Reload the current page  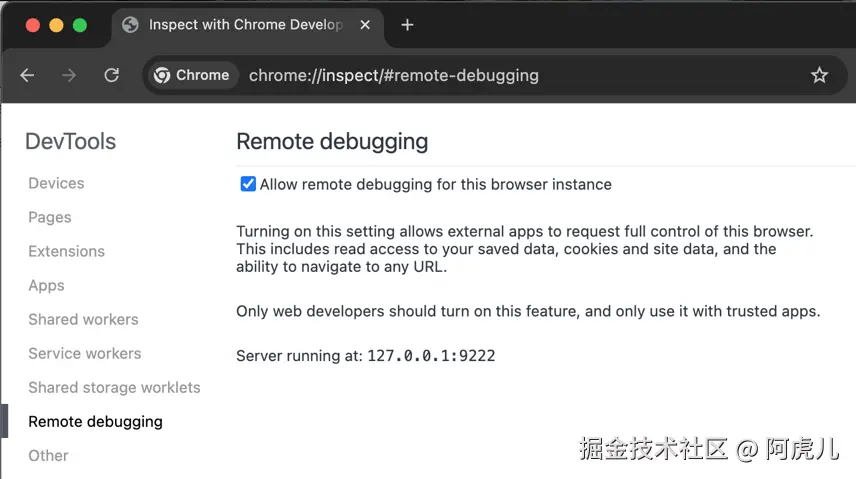pyautogui.click(x=112, y=75)
